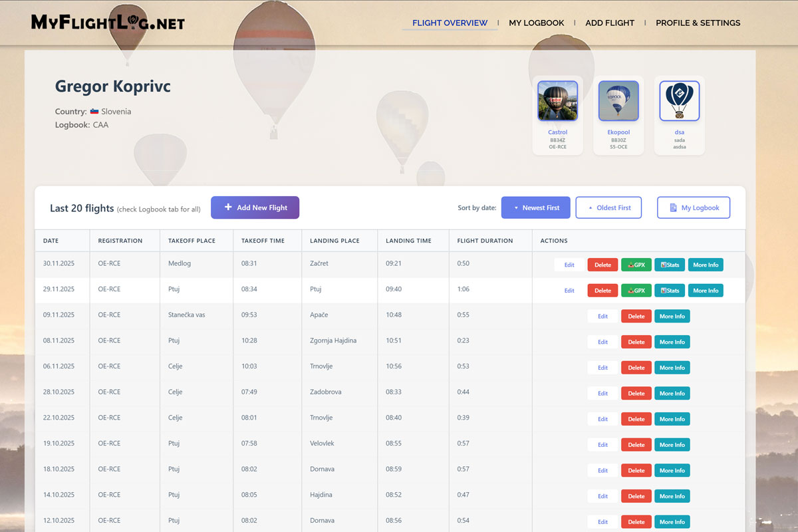Select the dsa balloon icon

679,101
